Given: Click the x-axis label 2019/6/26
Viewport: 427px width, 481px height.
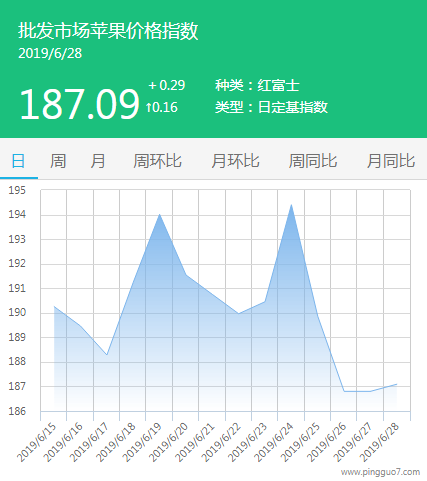Looking at the screenshot, I should click(327, 442).
